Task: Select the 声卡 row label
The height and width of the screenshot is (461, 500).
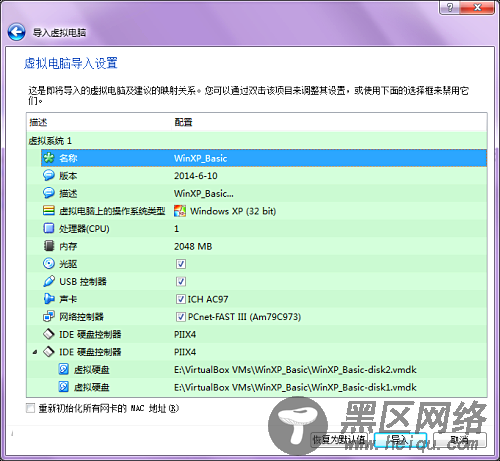Action: 68,299
